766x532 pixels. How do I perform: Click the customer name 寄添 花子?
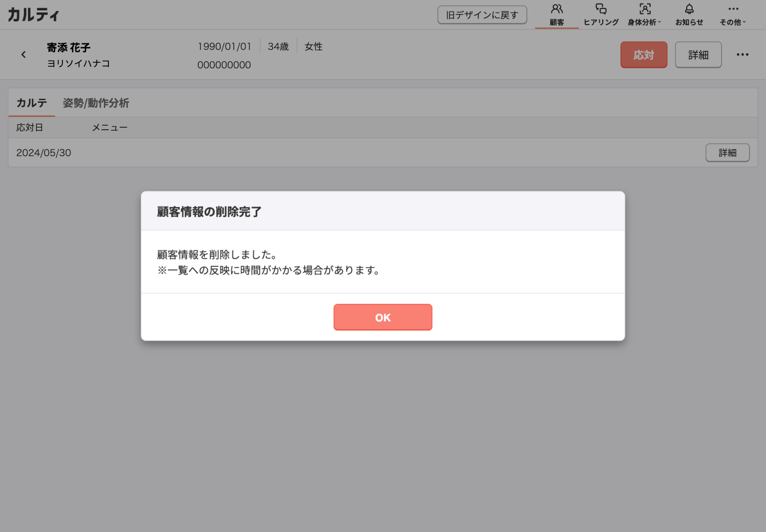tap(68, 47)
